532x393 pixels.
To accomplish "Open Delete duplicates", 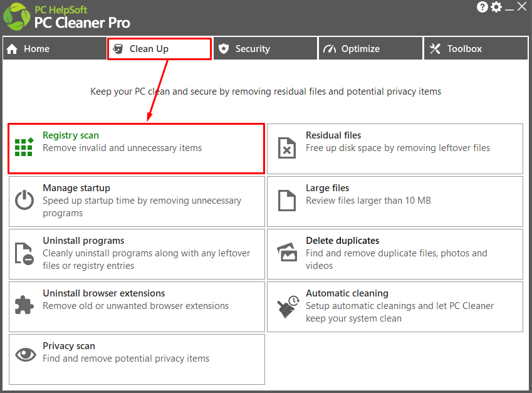I will (395, 254).
